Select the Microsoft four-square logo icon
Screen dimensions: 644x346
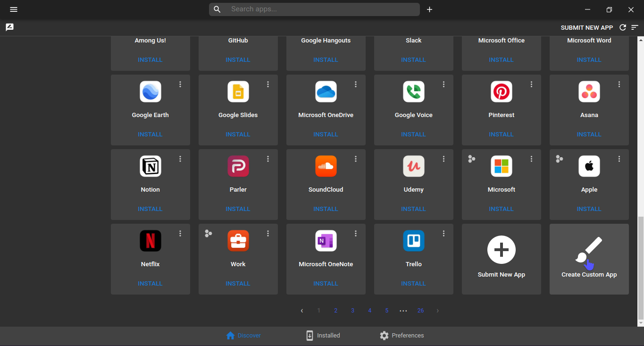tap(502, 166)
